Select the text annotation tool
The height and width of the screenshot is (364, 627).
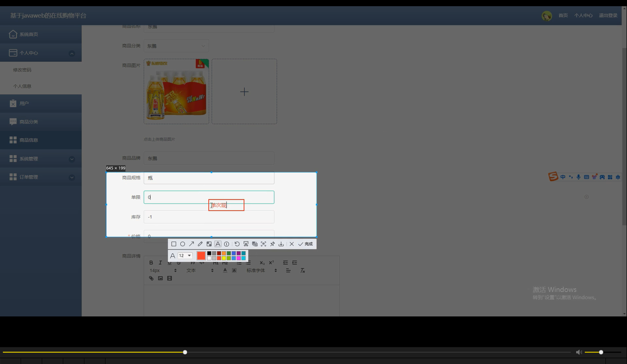click(x=218, y=244)
